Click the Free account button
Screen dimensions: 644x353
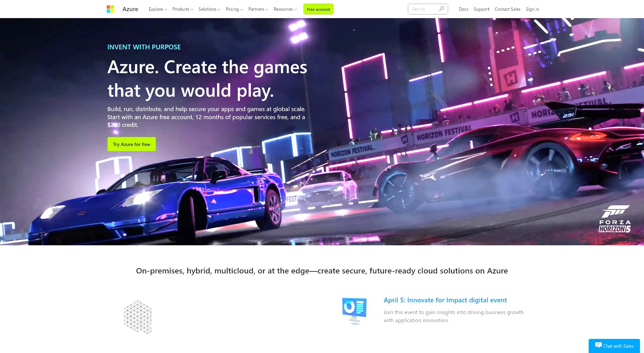tap(318, 9)
